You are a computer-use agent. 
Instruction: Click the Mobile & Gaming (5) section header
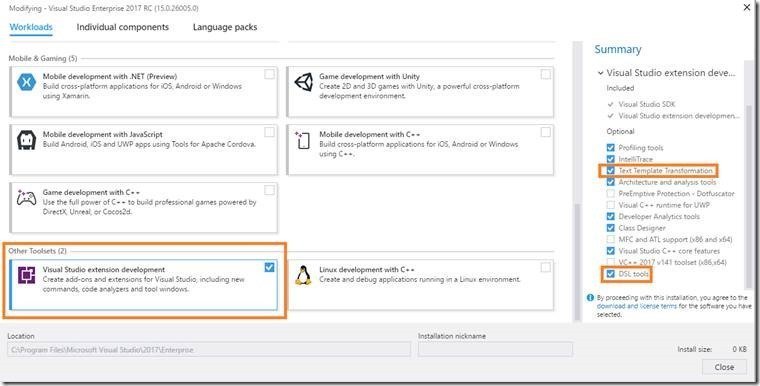click(x=43, y=58)
